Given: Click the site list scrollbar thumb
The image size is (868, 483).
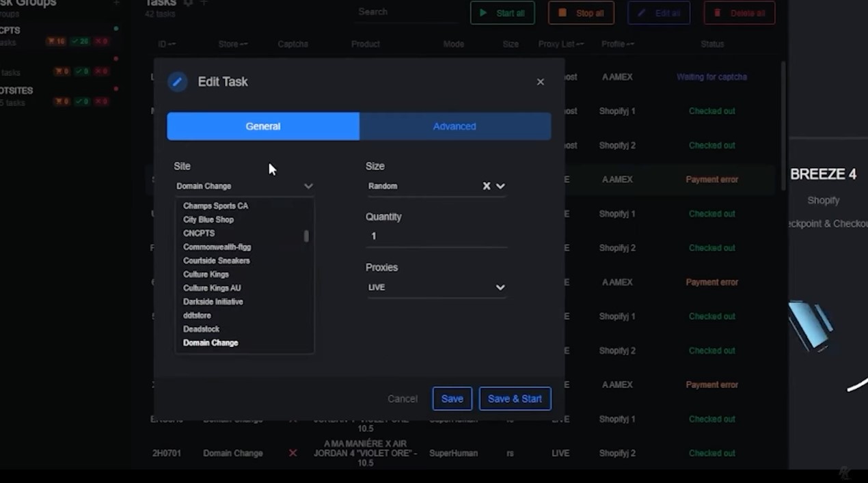Looking at the screenshot, I should (306, 236).
